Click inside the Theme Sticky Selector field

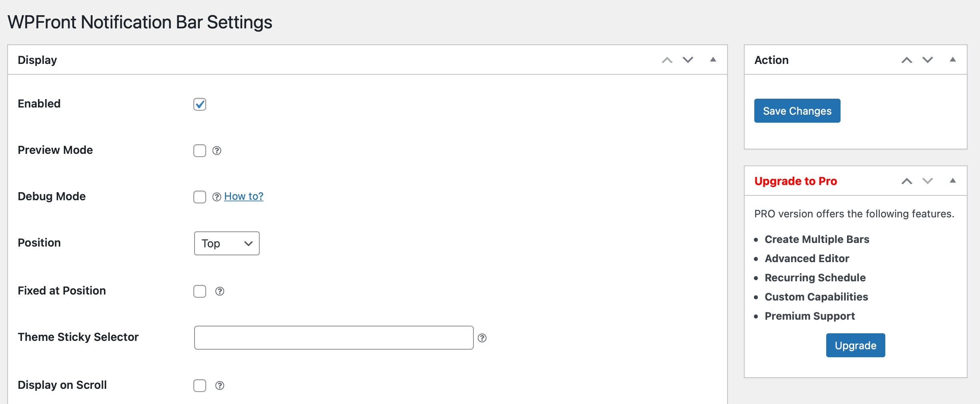coord(334,338)
